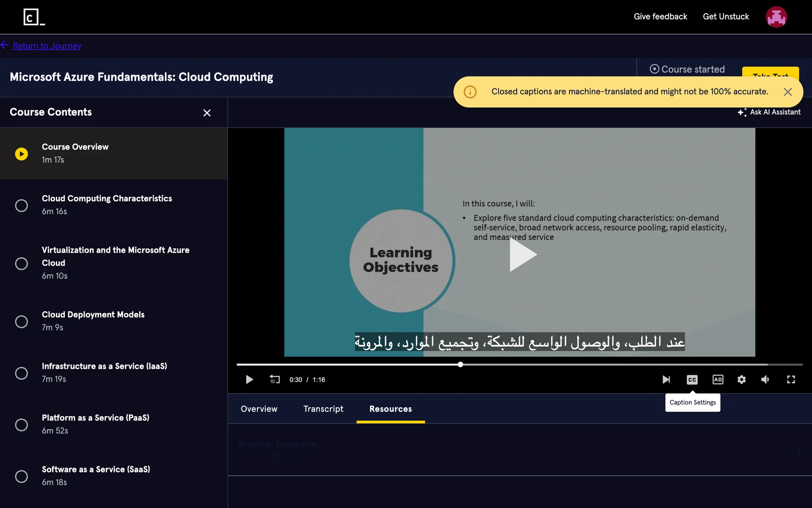Click the rewind 10 seconds icon
This screenshot has width=812, height=508.
tap(274, 379)
